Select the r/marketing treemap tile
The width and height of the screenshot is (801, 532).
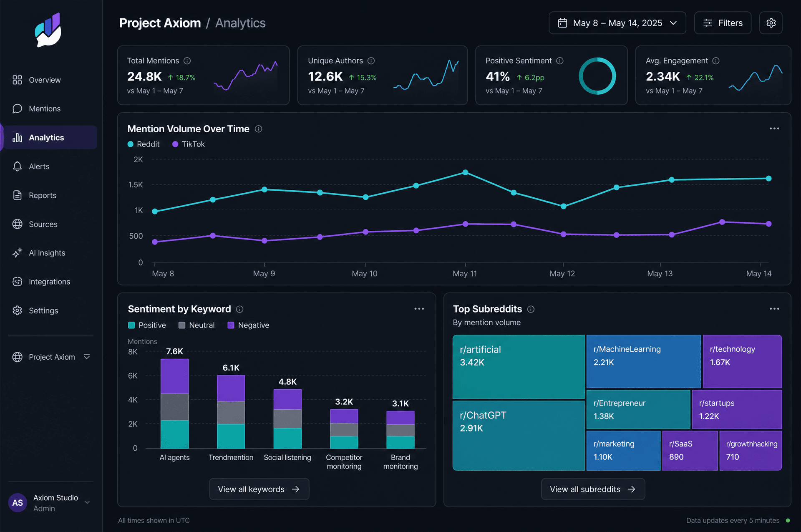[x=624, y=451]
